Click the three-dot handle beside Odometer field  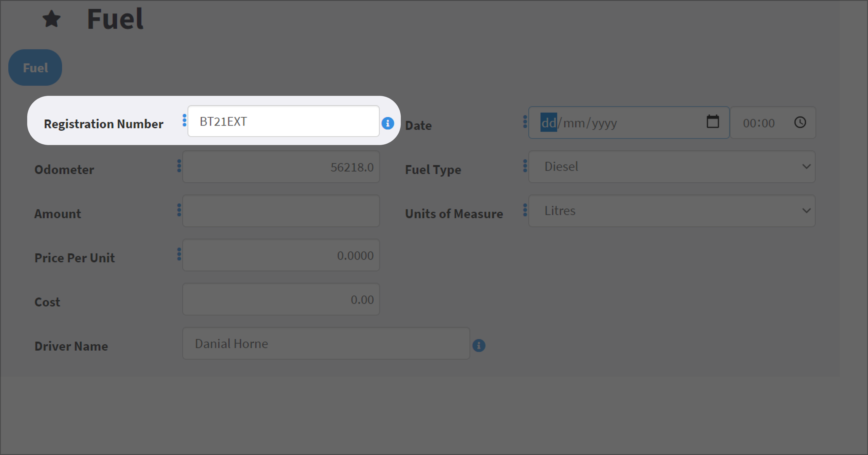(179, 166)
